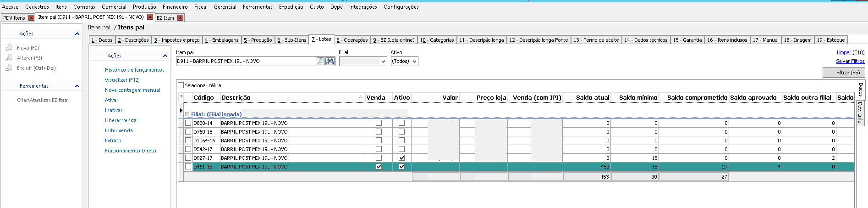Open the Dev. Info vertical side tab
Viewport: 868px width, 208px height.
[x=860, y=112]
